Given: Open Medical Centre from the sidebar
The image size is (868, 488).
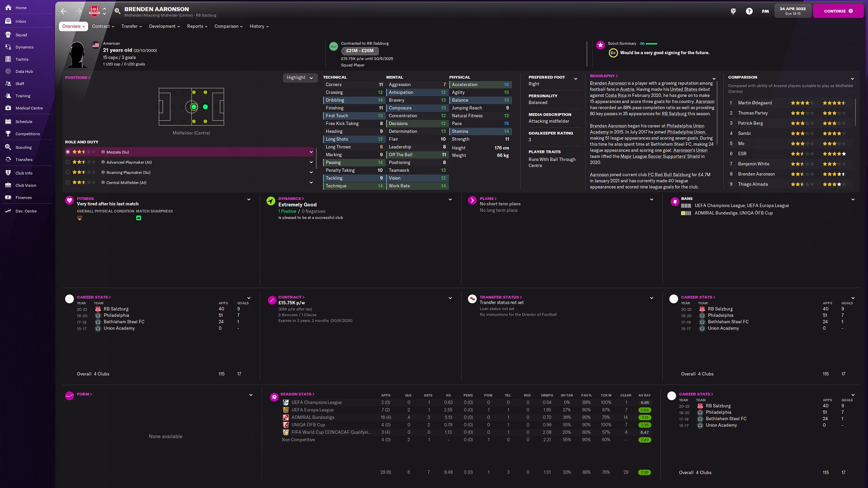Looking at the screenshot, I should [29, 108].
